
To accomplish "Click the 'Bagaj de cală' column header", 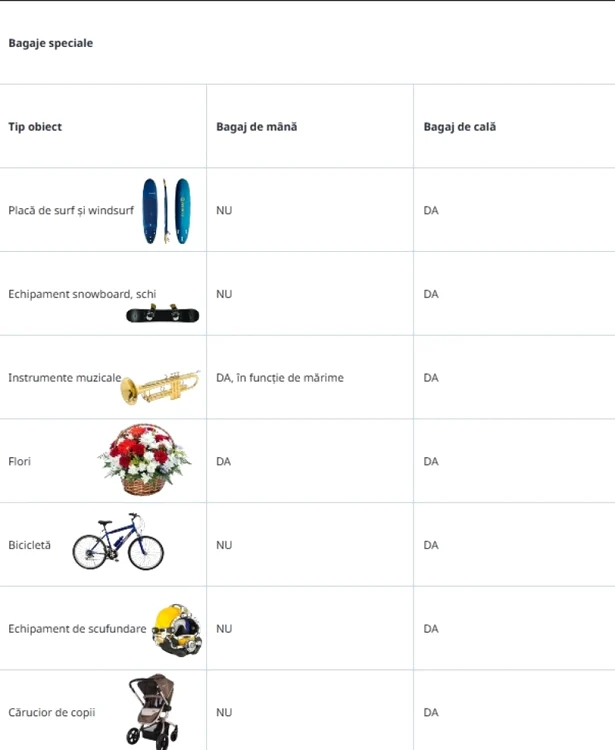I will click(x=460, y=127).
